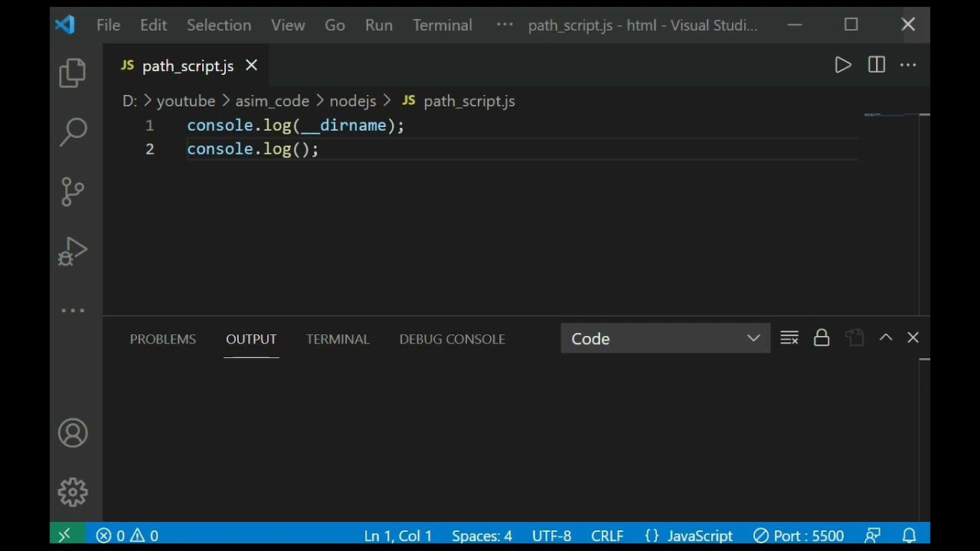Image resolution: width=980 pixels, height=551 pixels.
Task: Open the Search view
Action: (73, 132)
